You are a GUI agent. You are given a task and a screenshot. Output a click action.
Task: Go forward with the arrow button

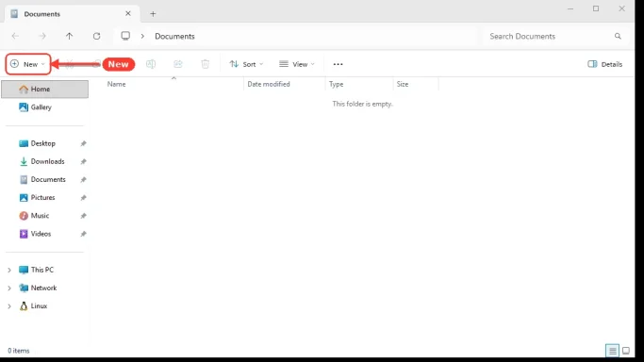42,36
